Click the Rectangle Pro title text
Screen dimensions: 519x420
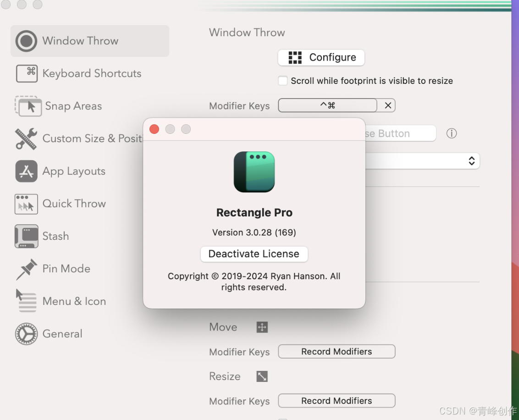[x=254, y=212]
